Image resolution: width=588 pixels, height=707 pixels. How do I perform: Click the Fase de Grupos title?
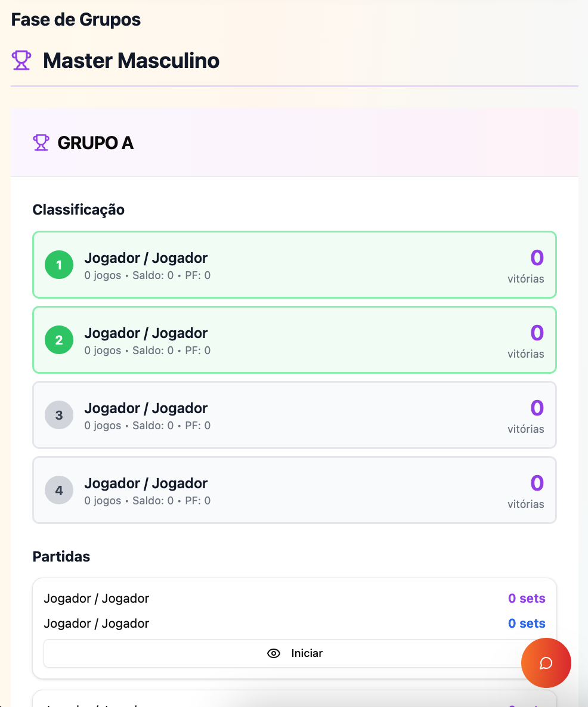coord(76,20)
